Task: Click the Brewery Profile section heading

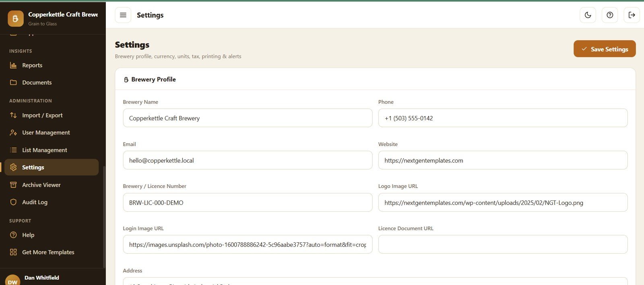Action: tap(153, 79)
